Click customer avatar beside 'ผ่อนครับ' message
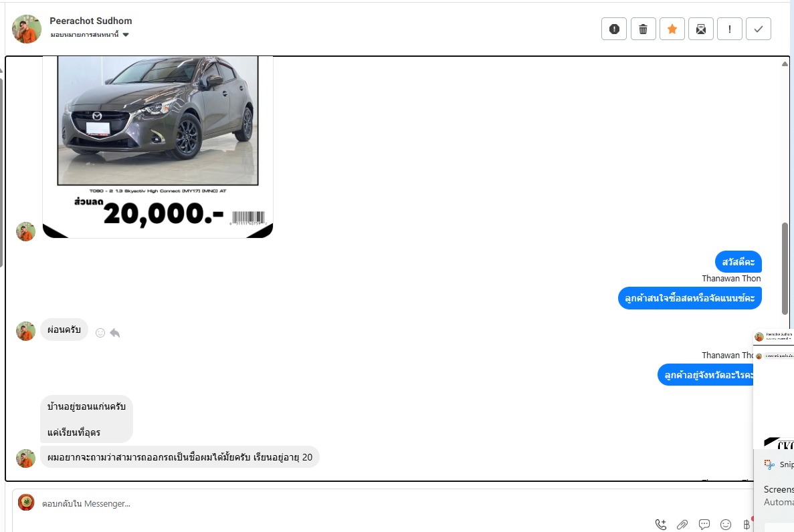The height and width of the screenshot is (532, 794). point(25,331)
